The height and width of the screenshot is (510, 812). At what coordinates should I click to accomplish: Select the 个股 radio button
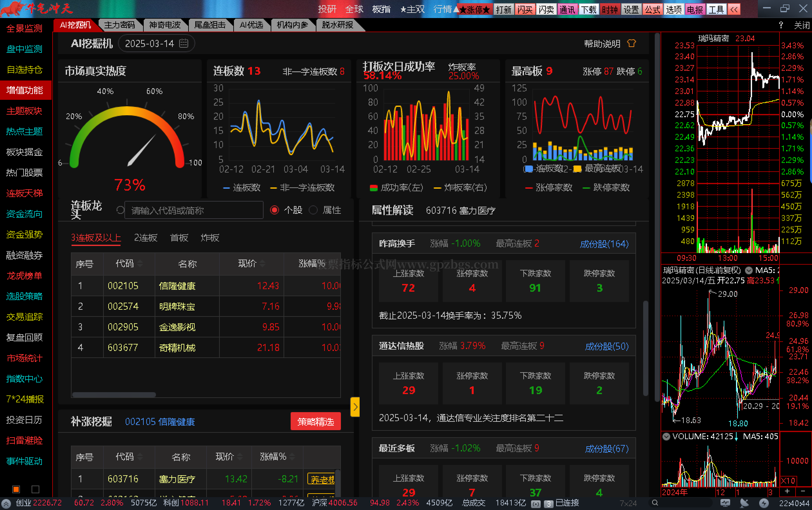click(275, 210)
